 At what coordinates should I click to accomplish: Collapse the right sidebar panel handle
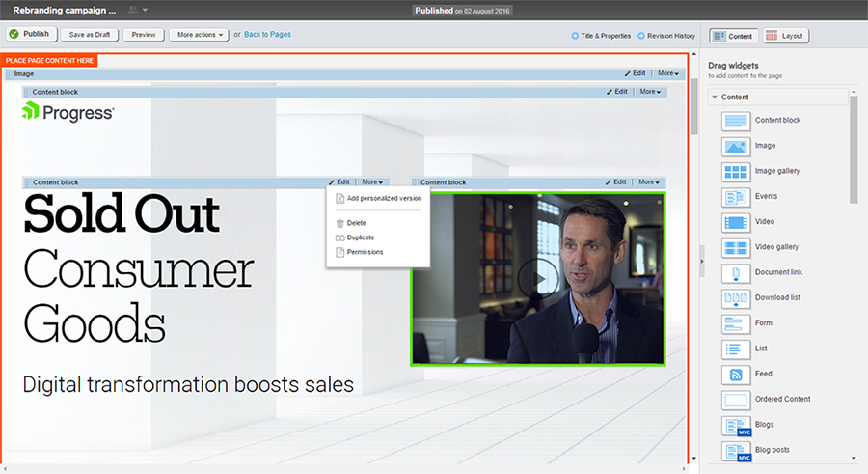click(702, 253)
